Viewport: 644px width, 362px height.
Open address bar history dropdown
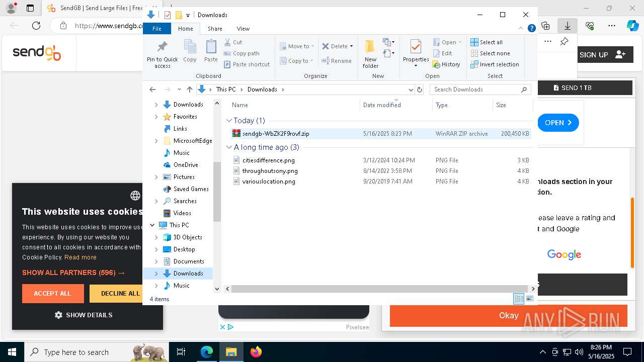click(x=411, y=89)
